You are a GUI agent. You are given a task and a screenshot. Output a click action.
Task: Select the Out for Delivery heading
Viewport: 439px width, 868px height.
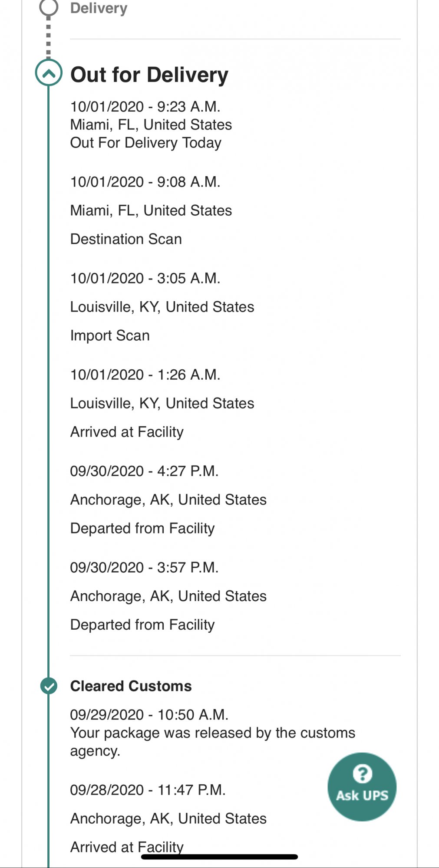coord(149,75)
